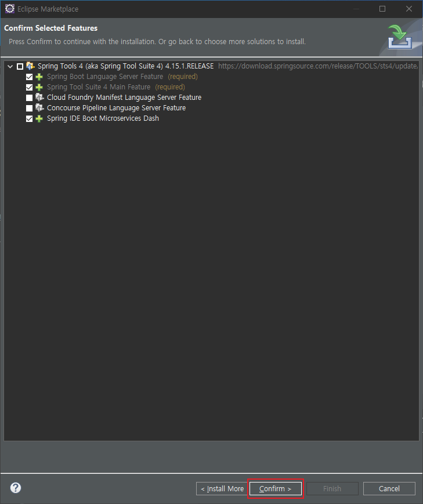Collapse the Spring Tools 4 tree node
This screenshot has height=504, width=423.
pos(10,66)
